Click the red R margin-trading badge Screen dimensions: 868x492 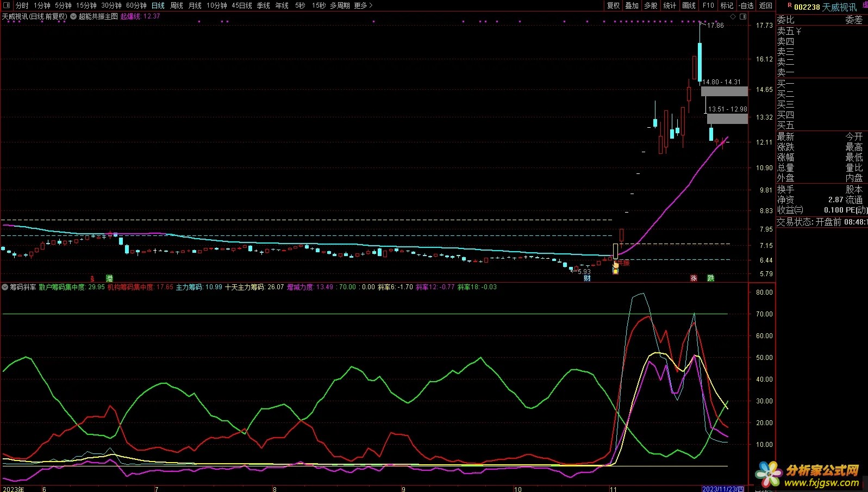(789, 5)
